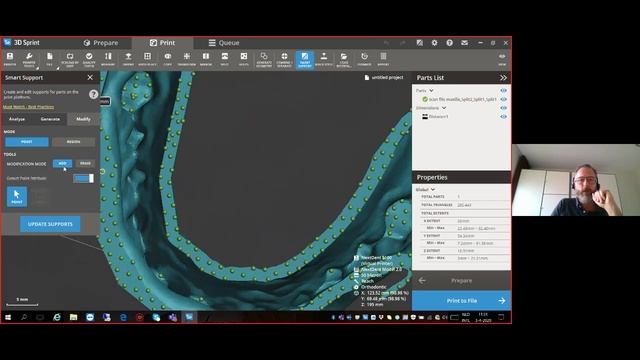Click the mail envelope icon in title bar

pyautogui.click(x=464, y=42)
